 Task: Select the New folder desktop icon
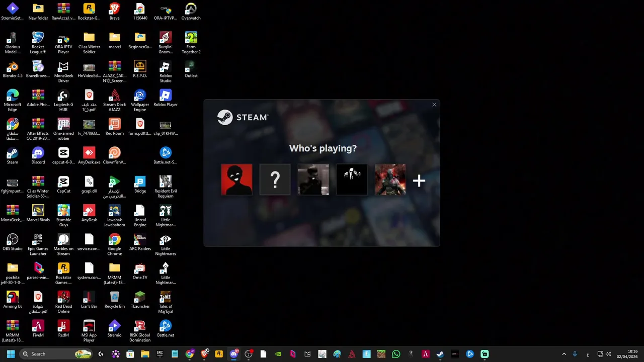point(38,12)
